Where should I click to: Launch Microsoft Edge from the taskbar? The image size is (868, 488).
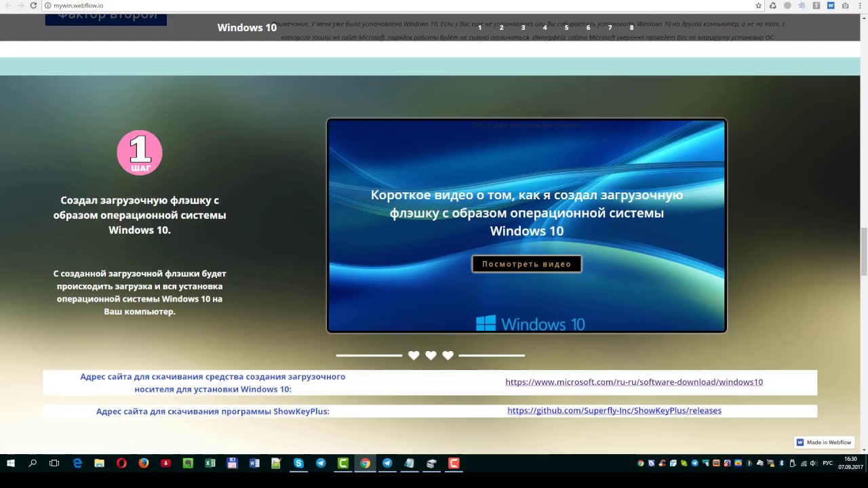point(77,464)
